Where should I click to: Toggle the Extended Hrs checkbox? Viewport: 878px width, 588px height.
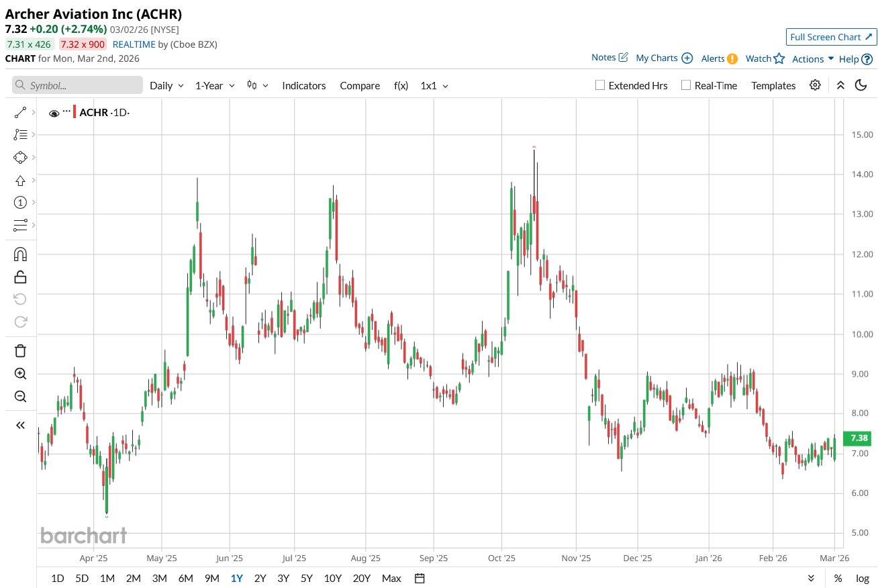(x=601, y=85)
